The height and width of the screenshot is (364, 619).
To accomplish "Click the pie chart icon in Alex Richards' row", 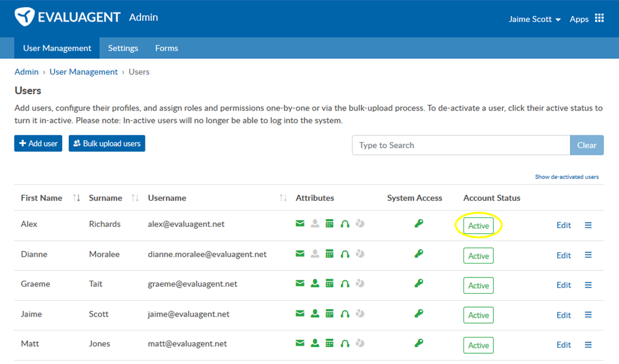I will [x=360, y=224].
